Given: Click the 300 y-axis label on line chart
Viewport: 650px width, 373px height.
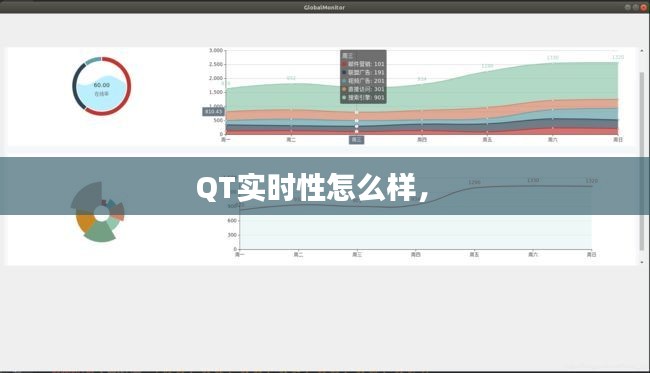Looking at the screenshot, I should coord(232,235).
